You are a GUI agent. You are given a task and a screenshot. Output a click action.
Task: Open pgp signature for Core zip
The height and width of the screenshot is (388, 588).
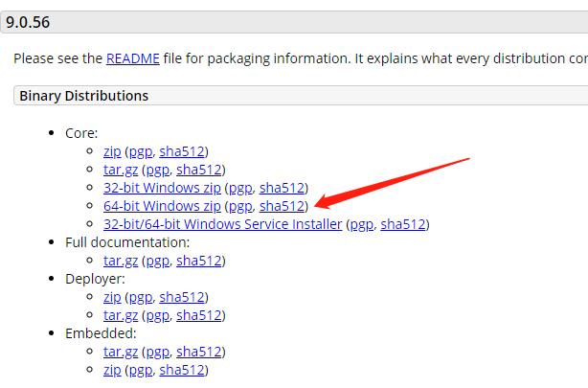click(140, 151)
